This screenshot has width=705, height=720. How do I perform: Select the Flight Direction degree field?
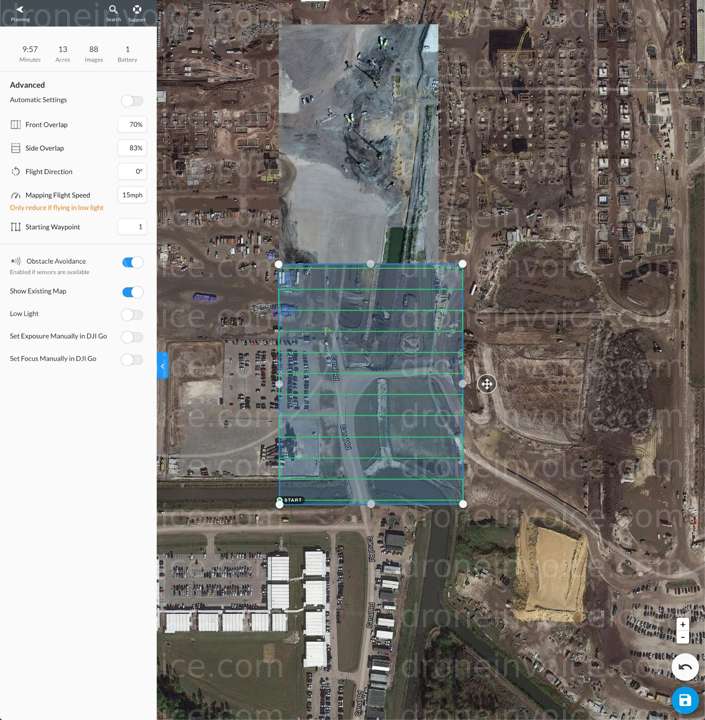132,172
